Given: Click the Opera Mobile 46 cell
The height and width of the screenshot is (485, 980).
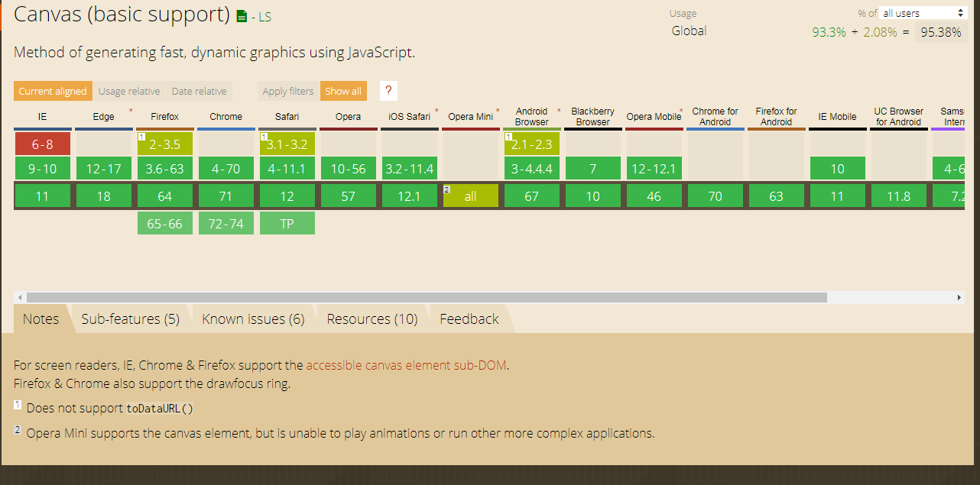Looking at the screenshot, I should [x=654, y=196].
